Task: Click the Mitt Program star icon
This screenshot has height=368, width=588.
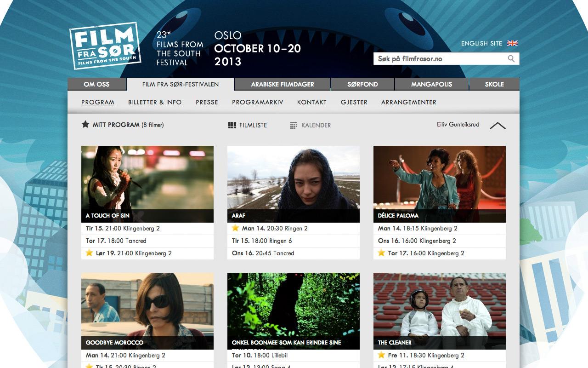Action: click(85, 124)
